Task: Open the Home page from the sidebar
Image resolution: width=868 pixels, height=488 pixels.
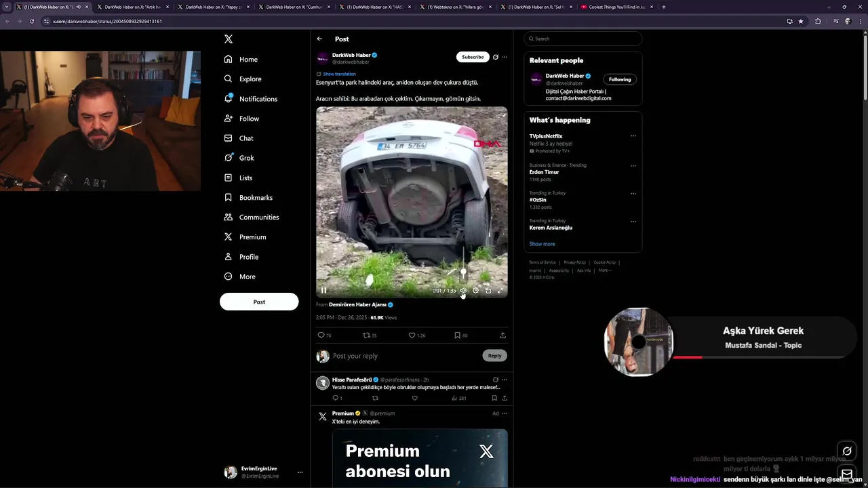Action: pos(241,60)
